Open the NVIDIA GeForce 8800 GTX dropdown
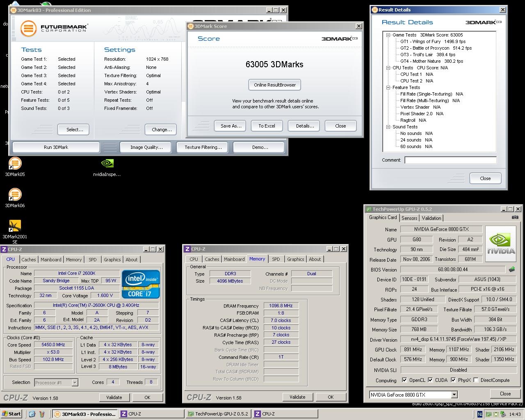The height and width of the screenshot is (420, 525). (x=454, y=395)
